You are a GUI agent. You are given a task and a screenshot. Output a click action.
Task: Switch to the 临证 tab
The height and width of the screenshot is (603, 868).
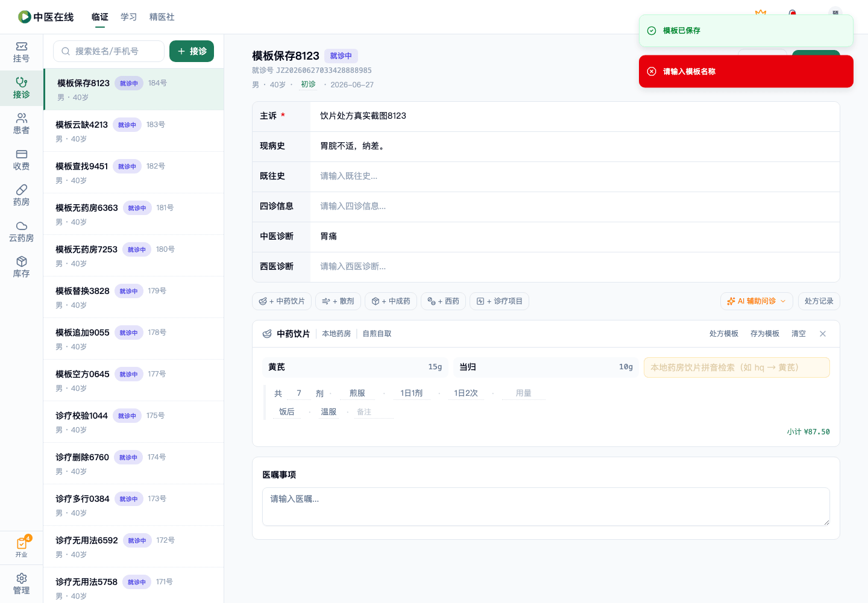(100, 17)
